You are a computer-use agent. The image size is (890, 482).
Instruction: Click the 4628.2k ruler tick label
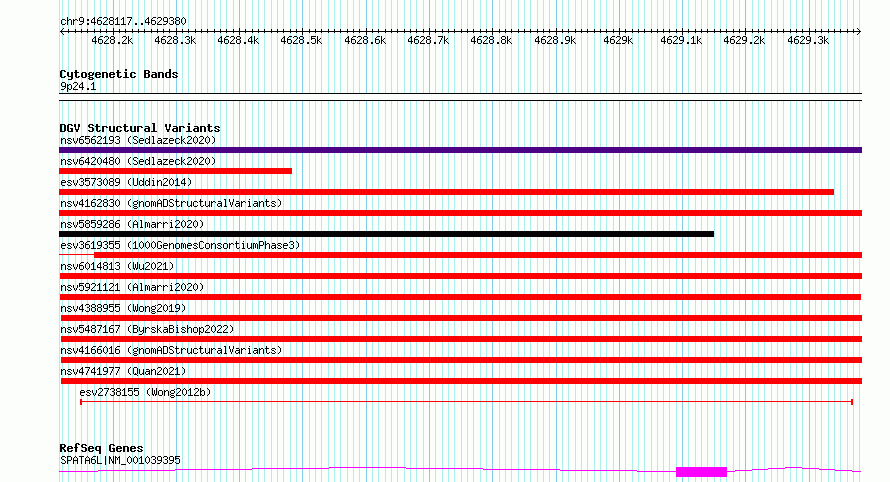(112, 40)
